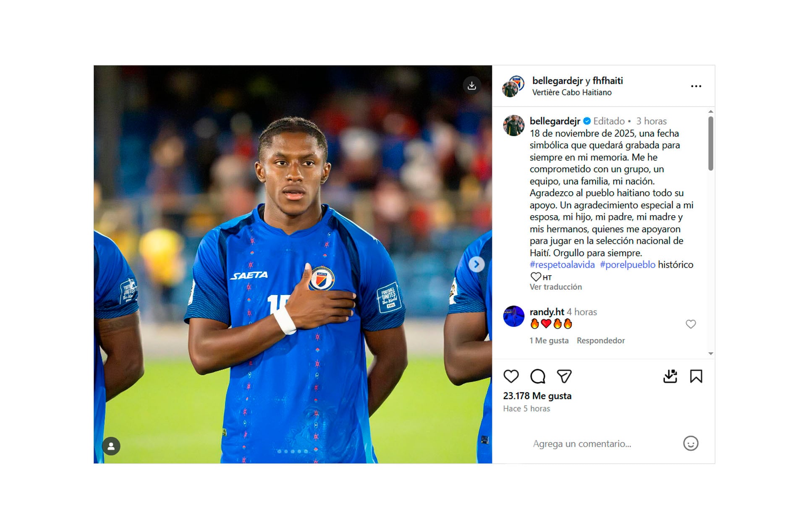Open location Vertière Cabo Haitiano

point(572,92)
